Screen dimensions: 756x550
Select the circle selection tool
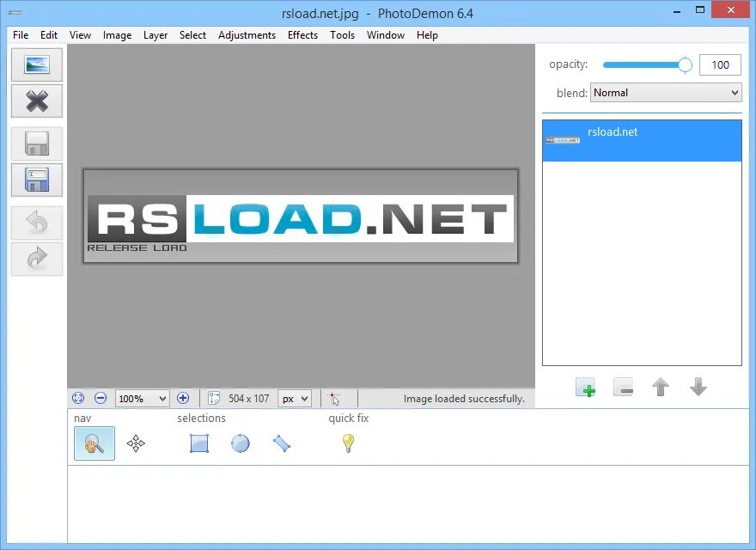pyautogui.click(x=240, y=443)
